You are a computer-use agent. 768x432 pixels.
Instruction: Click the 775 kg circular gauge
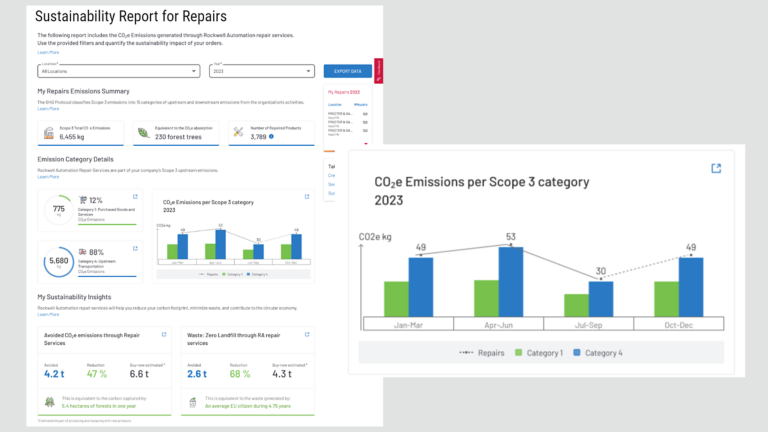point(59,210)
